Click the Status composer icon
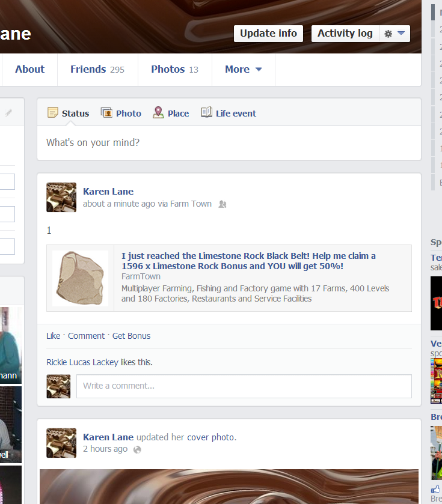 point(53,113)
